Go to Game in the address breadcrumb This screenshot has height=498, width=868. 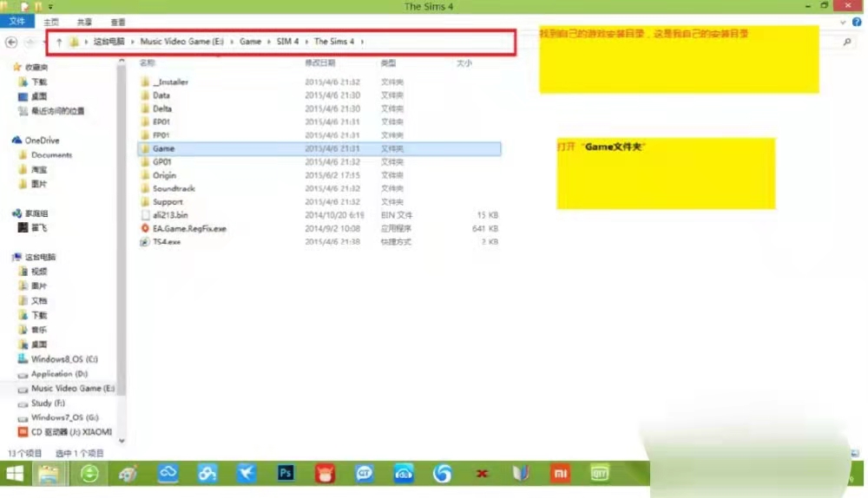(x=250, y=42)
